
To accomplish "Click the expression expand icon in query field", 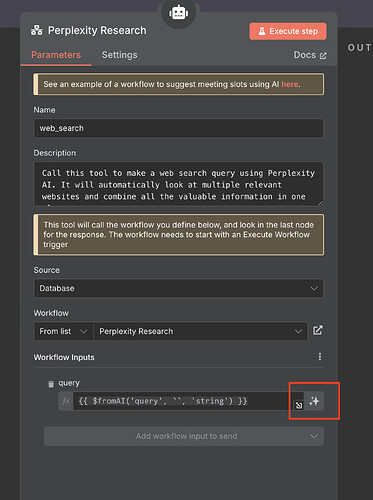I will [299, 405].
